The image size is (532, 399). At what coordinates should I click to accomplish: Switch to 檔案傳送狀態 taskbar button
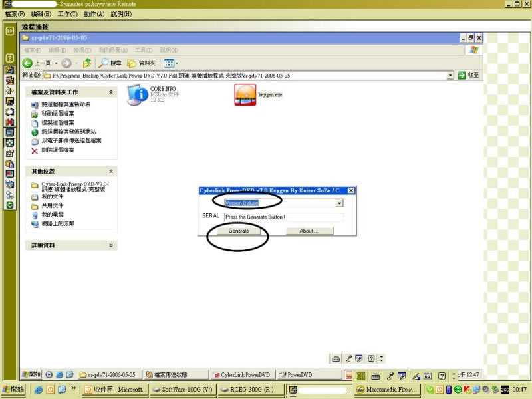point(176,375)
